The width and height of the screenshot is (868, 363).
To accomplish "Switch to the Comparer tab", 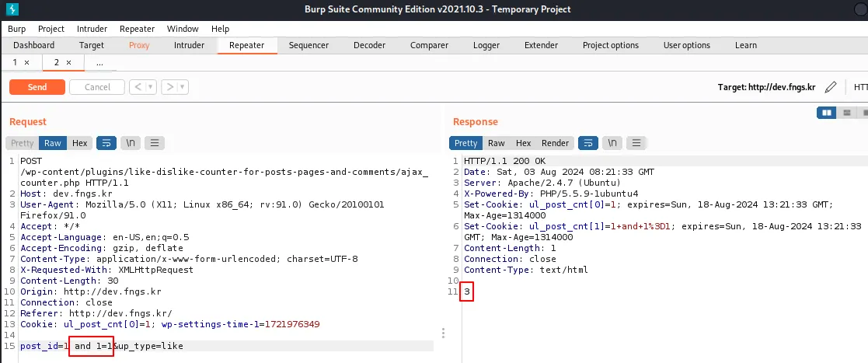I will coord(429,45).
